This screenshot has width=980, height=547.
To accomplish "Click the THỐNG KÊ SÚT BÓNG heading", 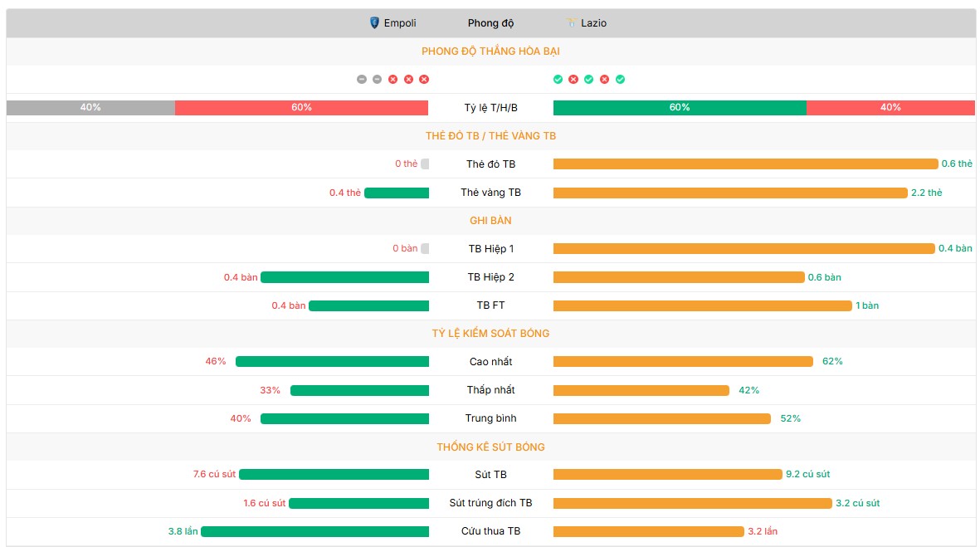I will pyautogui.click(x=490, y=447).
